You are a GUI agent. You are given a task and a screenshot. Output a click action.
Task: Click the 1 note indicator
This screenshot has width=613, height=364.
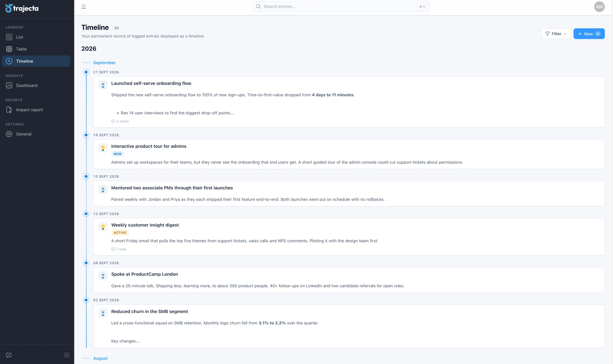click(x=119, y=249)
